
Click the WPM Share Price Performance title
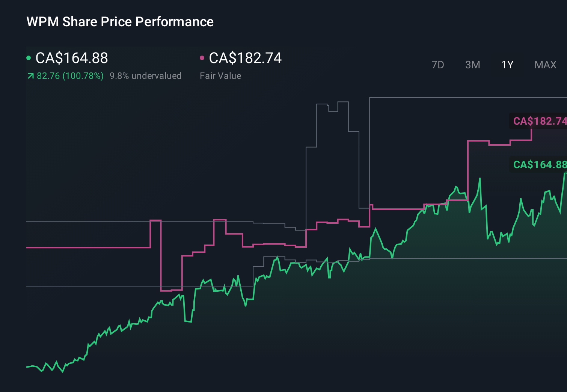[119, 22]
